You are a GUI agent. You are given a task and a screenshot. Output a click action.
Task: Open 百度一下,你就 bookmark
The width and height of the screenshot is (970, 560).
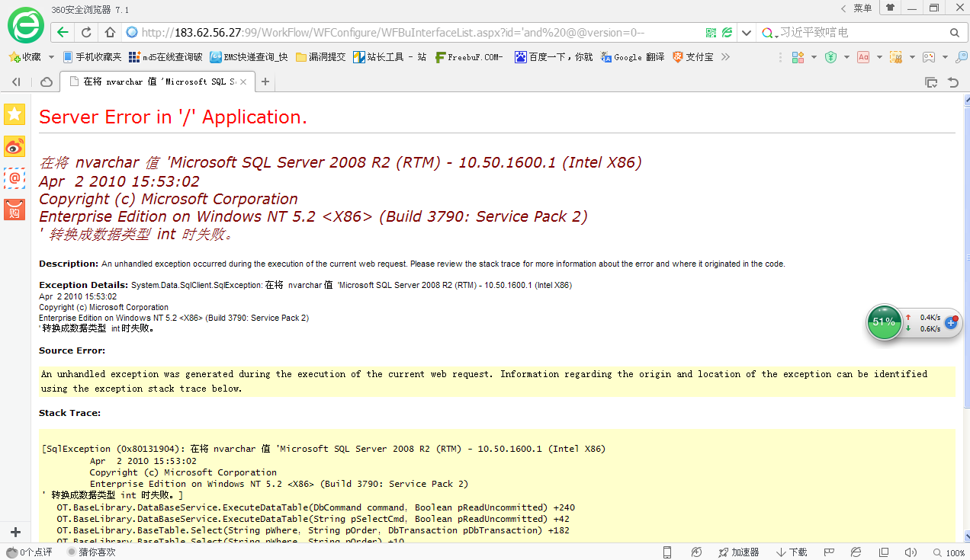point(554,57)
